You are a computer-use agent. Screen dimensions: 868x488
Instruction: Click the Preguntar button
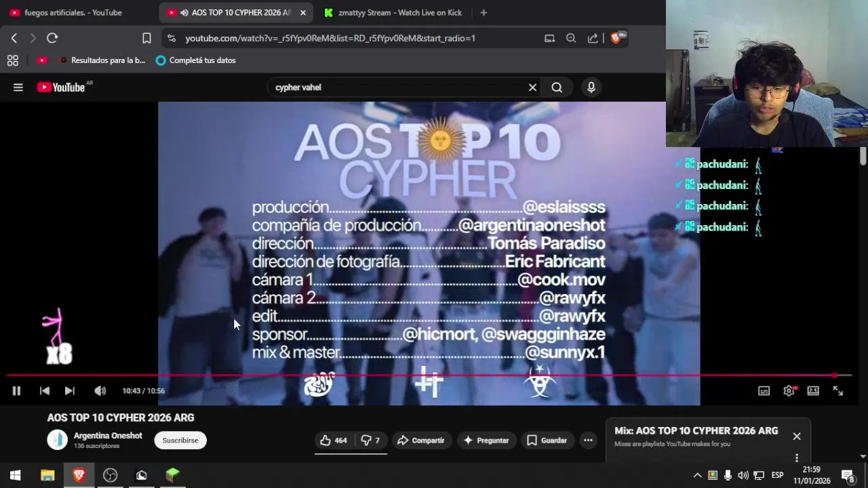point(486,441)
